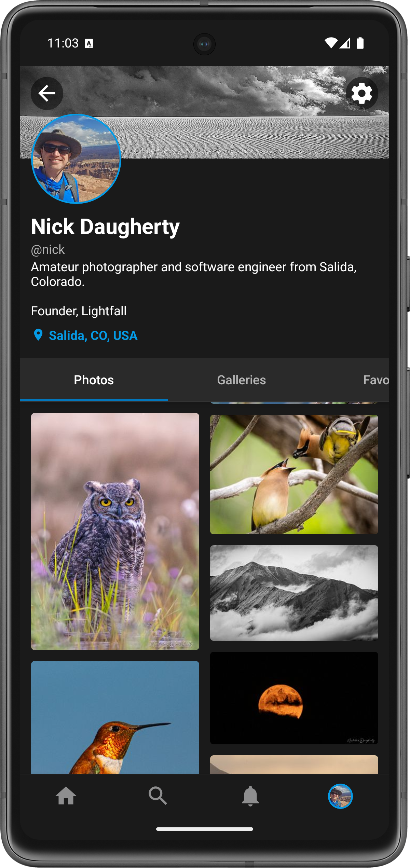
Task: Tap the home gesture bar
Action: tap(205, 829)
